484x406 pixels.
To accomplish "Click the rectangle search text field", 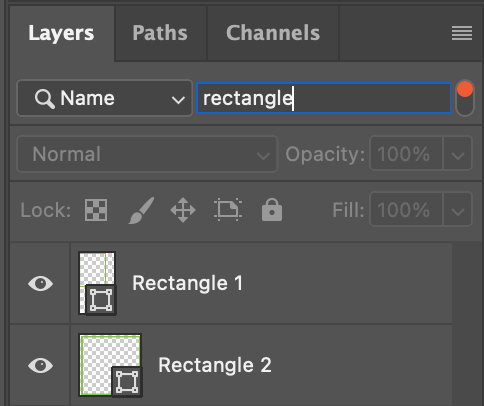I will (324, 98).
